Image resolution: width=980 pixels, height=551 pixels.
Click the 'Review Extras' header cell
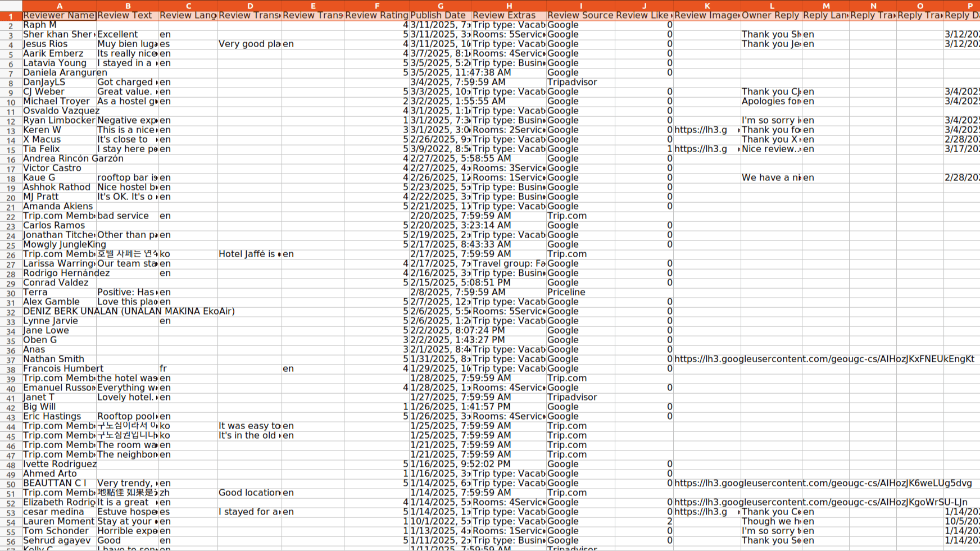[509, 15]
